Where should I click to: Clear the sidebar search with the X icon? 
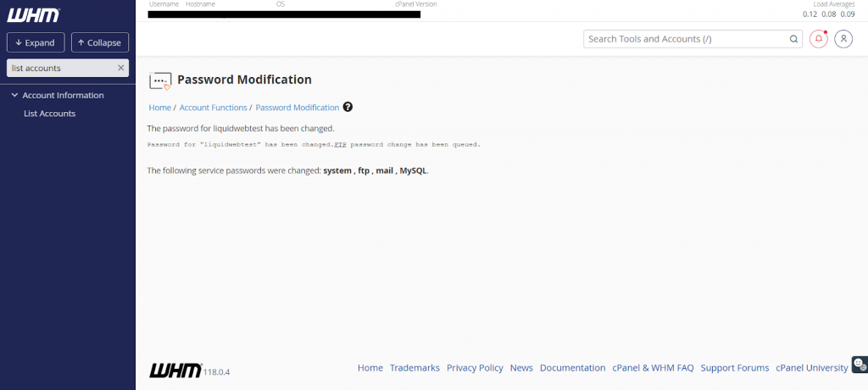[120, 68]
